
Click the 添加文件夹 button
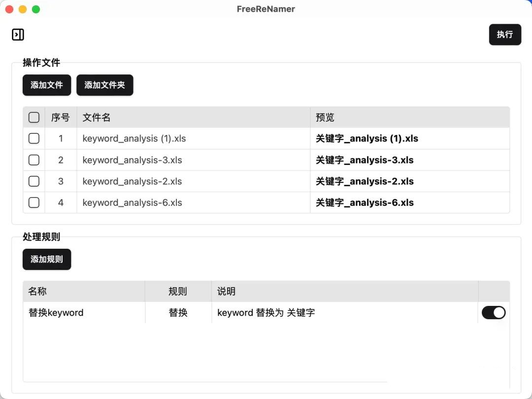pos(105,85)
